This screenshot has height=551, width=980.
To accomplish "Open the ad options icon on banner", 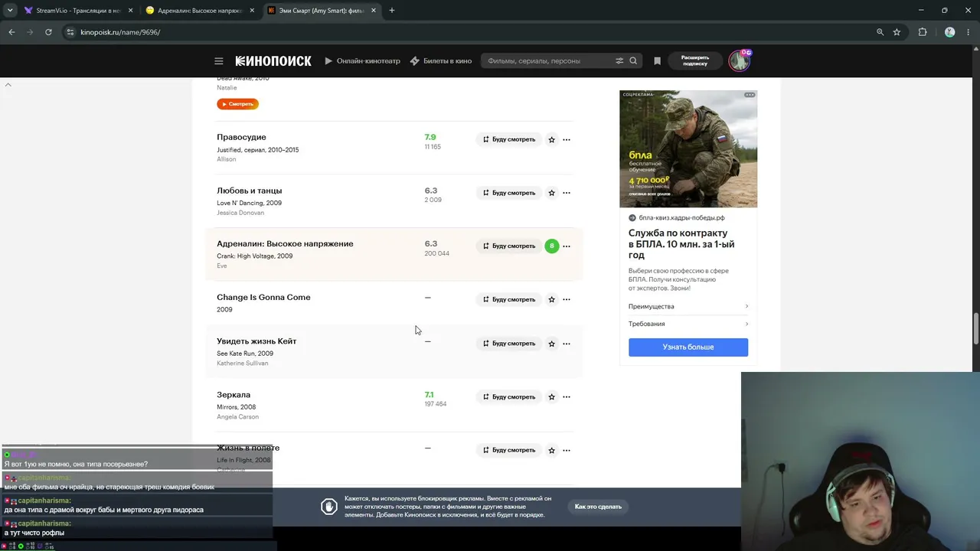I will (x=750, y=95).
